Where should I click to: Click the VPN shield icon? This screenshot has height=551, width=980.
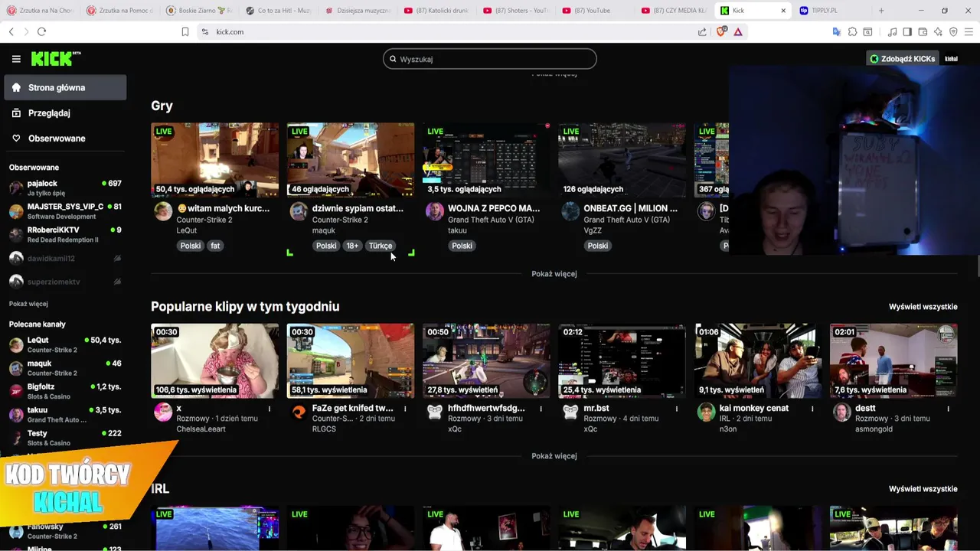pos(953,31)
